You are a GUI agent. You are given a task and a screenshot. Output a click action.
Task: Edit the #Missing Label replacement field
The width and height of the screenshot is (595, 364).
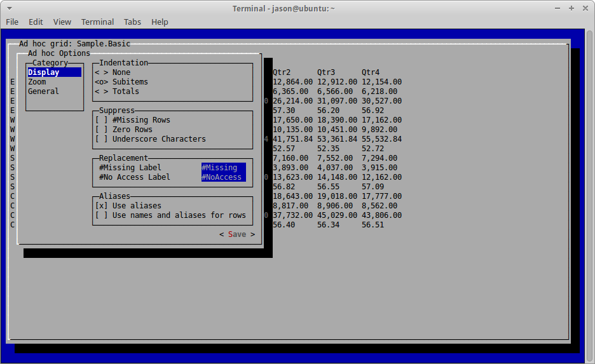[224, 168]
